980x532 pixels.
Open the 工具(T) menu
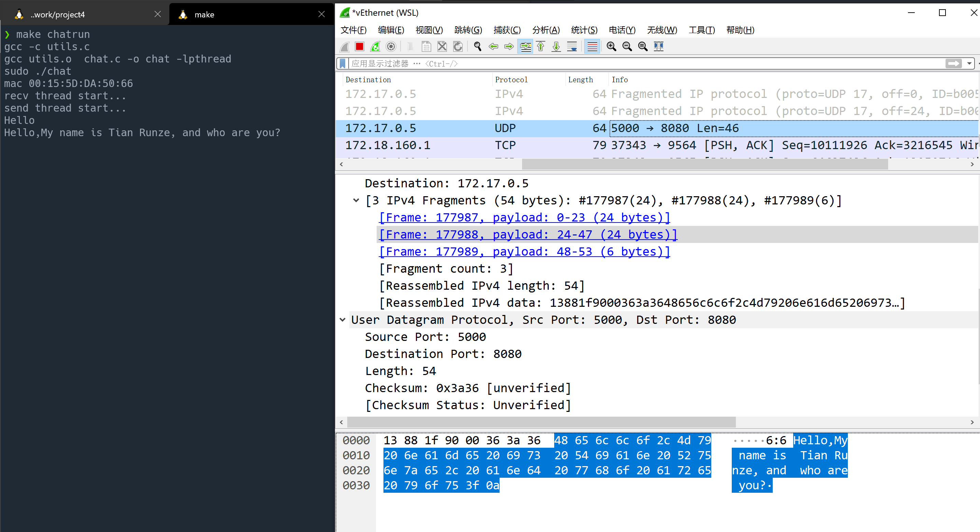click(701, 30)
